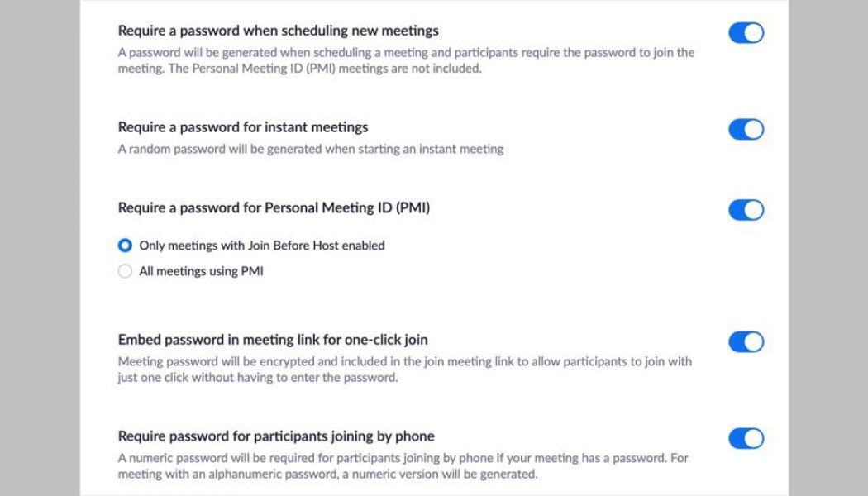The image size is (868, 496).
Task: Click the 'Require a password when scheduling new meetings' heading
Action: (x=278, y=31)
